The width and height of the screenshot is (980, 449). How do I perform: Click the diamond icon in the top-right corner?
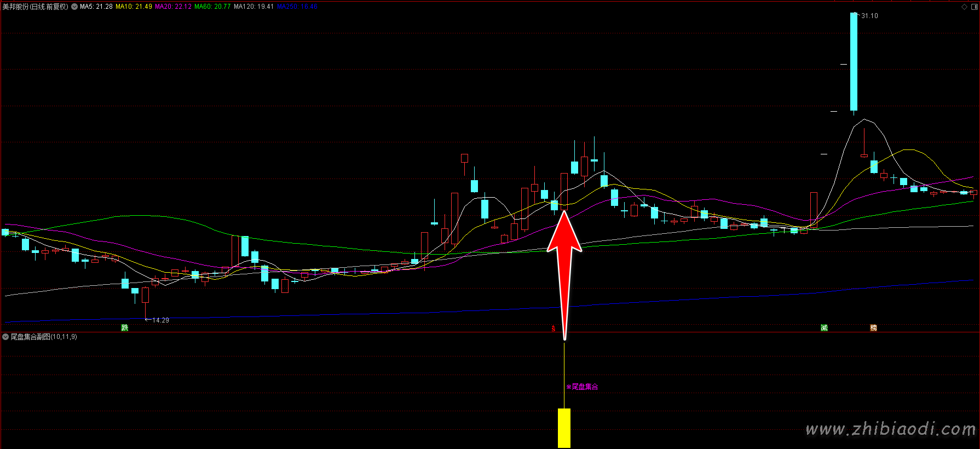click(x=964, y=7)
